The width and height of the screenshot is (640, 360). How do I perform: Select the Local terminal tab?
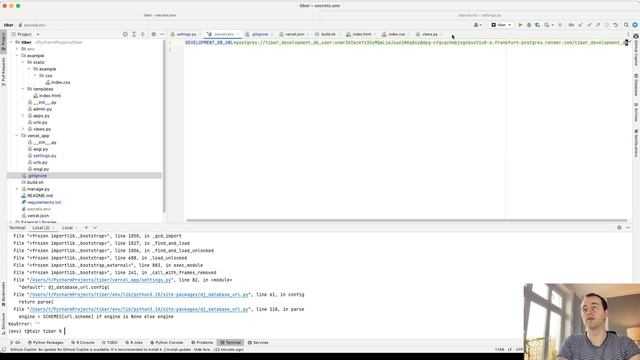(x=67, y=228)
